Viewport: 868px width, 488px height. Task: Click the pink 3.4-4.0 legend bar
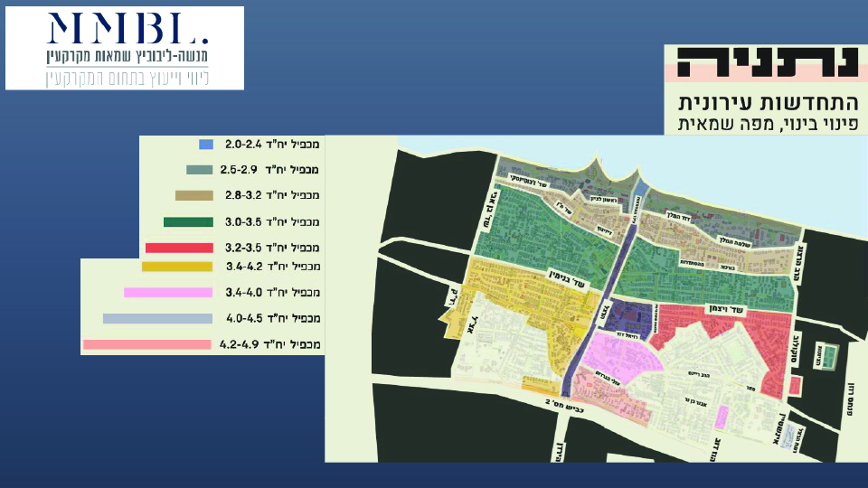pos(168,293)
